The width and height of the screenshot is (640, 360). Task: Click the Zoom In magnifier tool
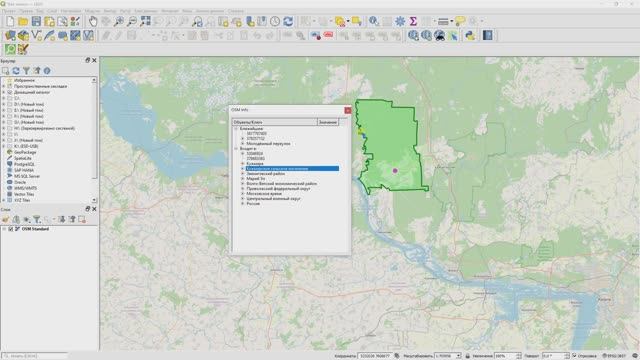[119, 21]
